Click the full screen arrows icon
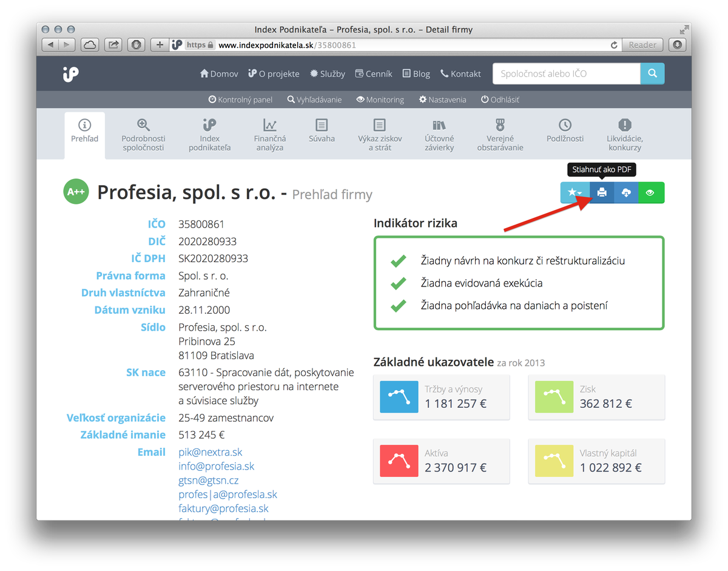Screen dimensions: 728x571 (684, 29)
